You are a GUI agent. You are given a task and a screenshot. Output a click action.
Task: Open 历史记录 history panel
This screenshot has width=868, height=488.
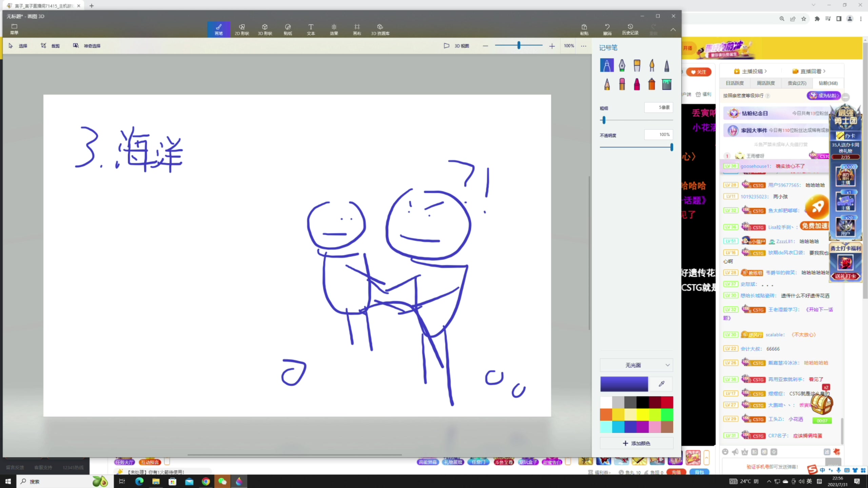[630, 29]
